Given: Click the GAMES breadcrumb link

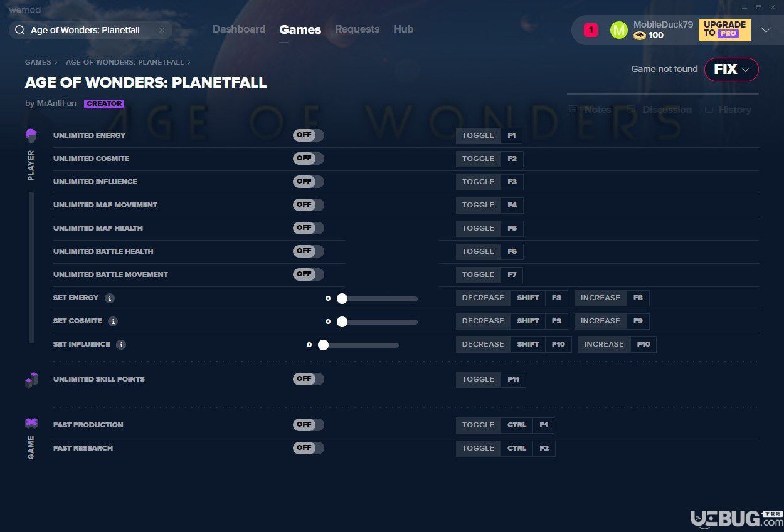Looking at the screenshot, I should click(x=38, y=63).
